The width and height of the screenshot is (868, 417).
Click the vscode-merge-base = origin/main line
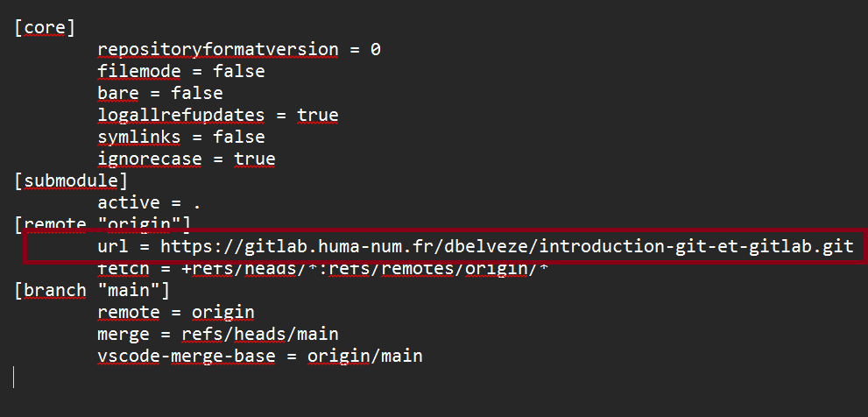(259, 356)
